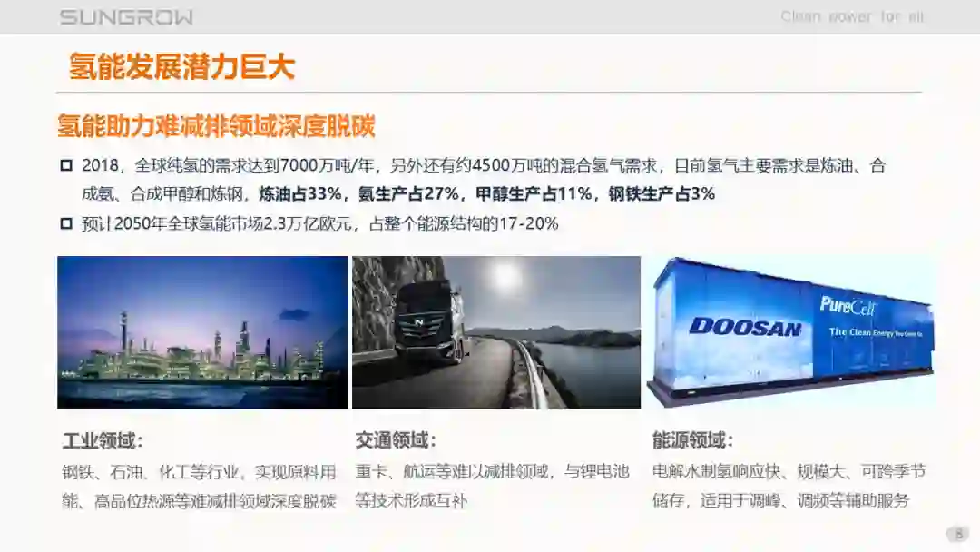The height and width of the screenshot is (552, 980).
Task: Click the DOOSAN logo on container
Action: pyautogui.click(x=745, y=326)
